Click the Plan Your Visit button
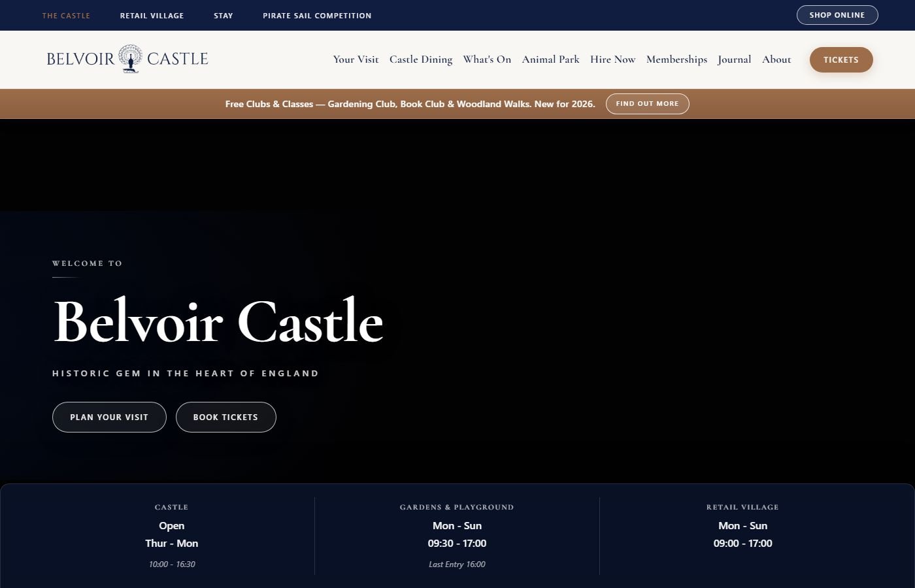 (109, 417)
